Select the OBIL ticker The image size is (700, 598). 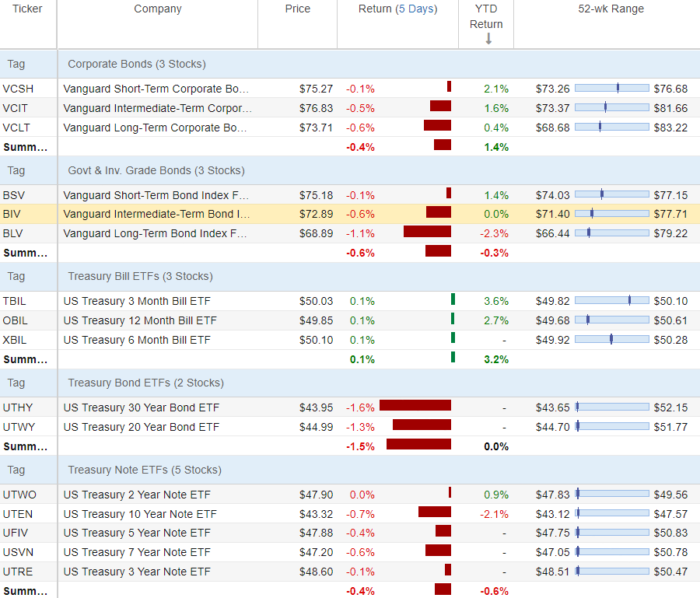pyautogui.click(x=16, y=320)
